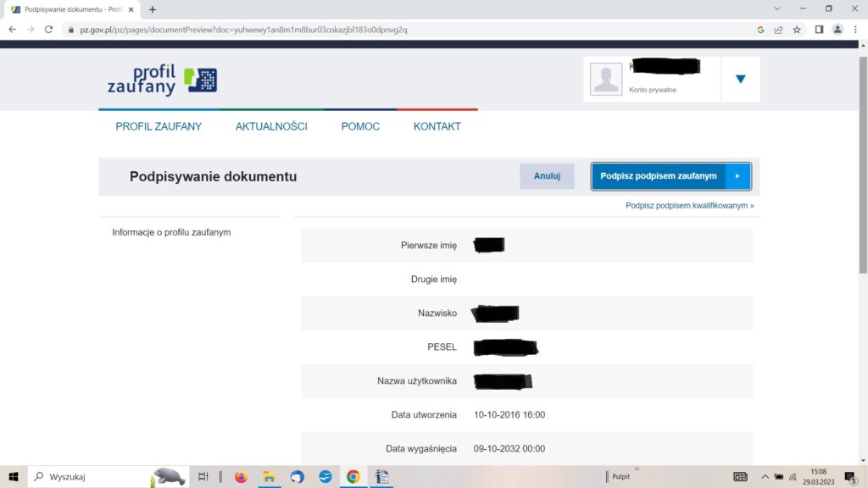The image size is (868, 488).
Task: Click the Data utworzenia label
Action: click(424, 415)
